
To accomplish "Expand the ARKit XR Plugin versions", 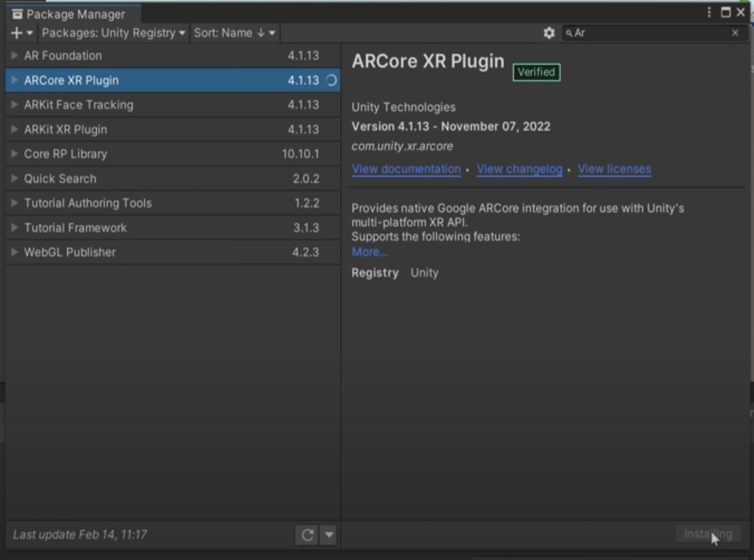I will click(x=15, y=129).
